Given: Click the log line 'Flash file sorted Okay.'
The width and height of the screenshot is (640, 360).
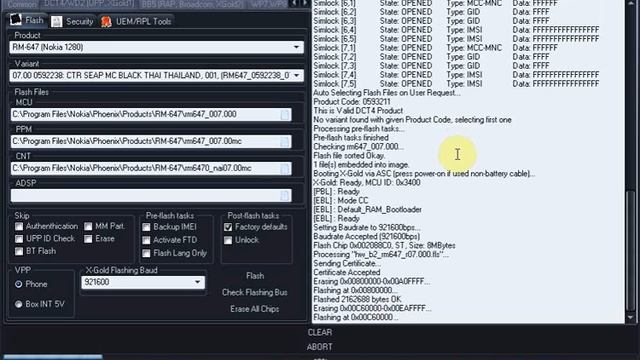Looking at the screenshot, I should [x=349, y=156].
